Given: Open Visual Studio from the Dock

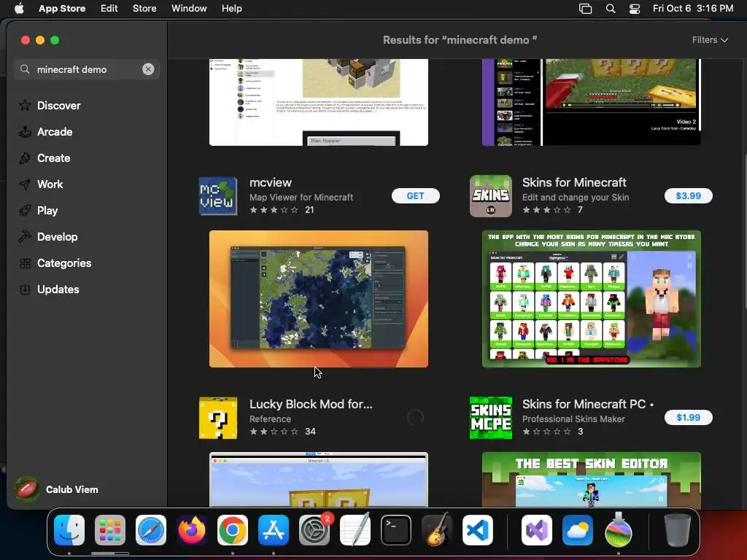Looking at the screenshot, I should pyautogui.click(x=537, y=530).
